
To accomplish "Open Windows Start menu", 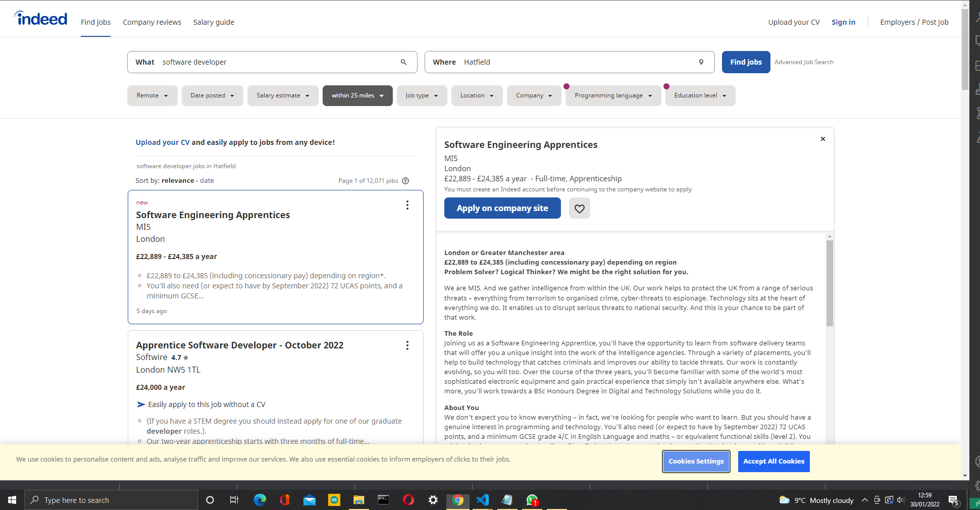I will click(x=12, y=500).
